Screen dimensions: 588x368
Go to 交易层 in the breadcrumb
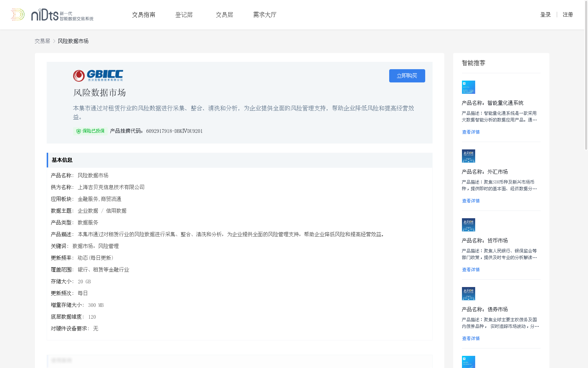pyautogui.click(x=42, y=41)
